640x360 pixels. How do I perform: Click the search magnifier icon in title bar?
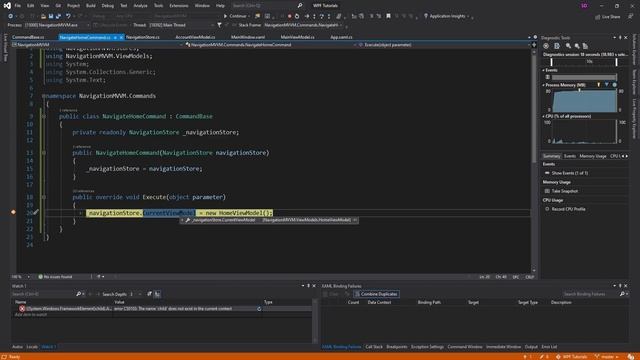[x=300, y=6]
